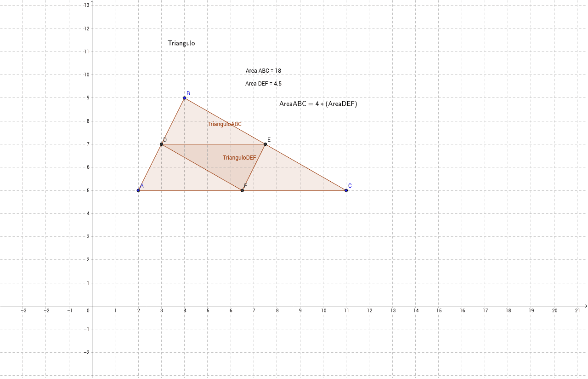Click x-axis tick label 16
Viewport: 588px width, 379px height.
coord(462,311)
